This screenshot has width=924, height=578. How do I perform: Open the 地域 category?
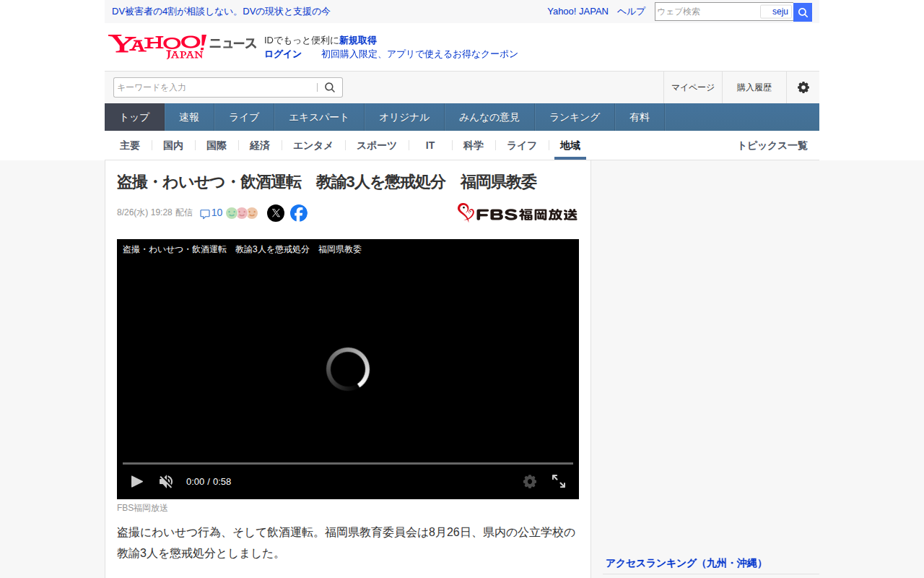(570, 145)
